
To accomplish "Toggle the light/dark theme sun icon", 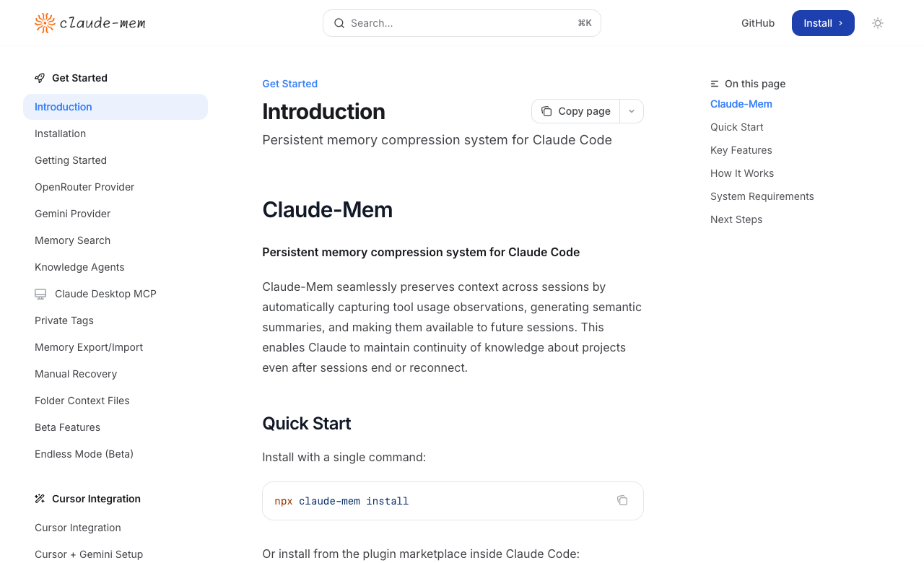I will pyautogui.click(x=878, y=23).
